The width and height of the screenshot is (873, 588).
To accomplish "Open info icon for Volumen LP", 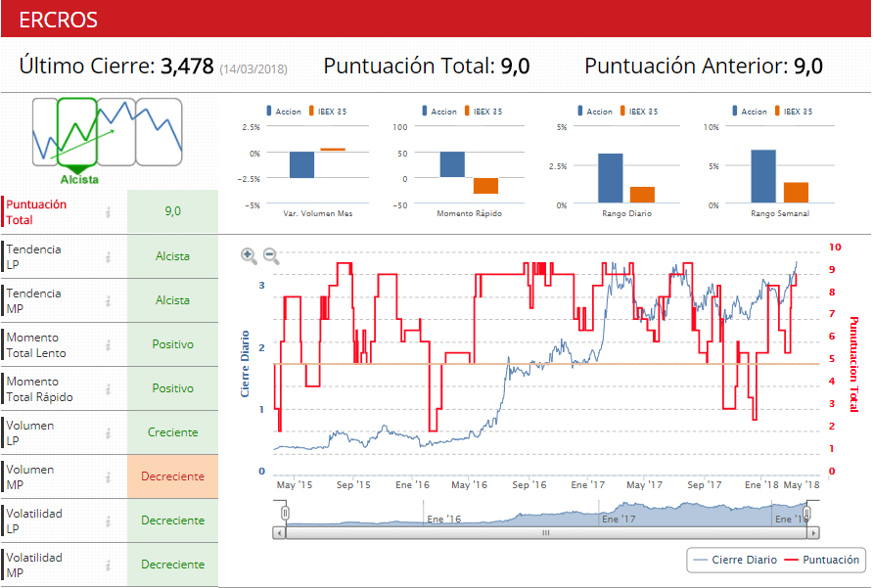I will pyautogui.click(x=109, y=433).
